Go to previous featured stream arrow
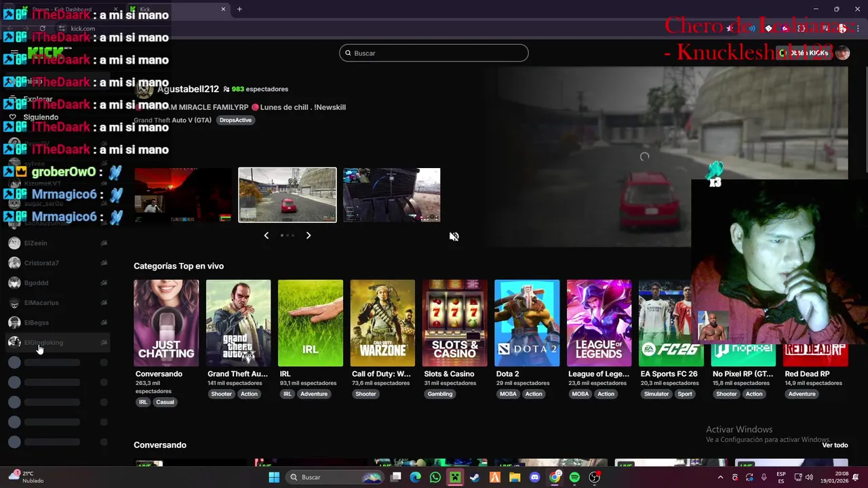868x488 pixels. click(266, 235)
